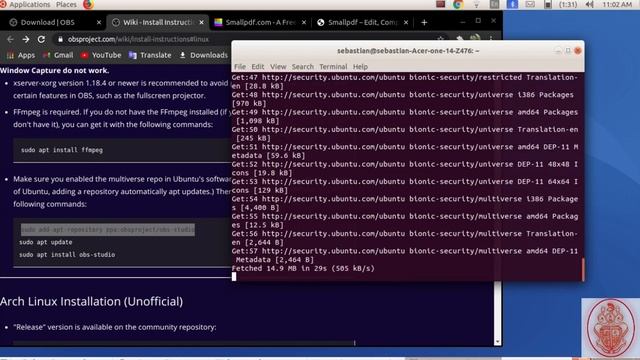
Task: Click the lock icon in address bar
Action: coord(60,39)
